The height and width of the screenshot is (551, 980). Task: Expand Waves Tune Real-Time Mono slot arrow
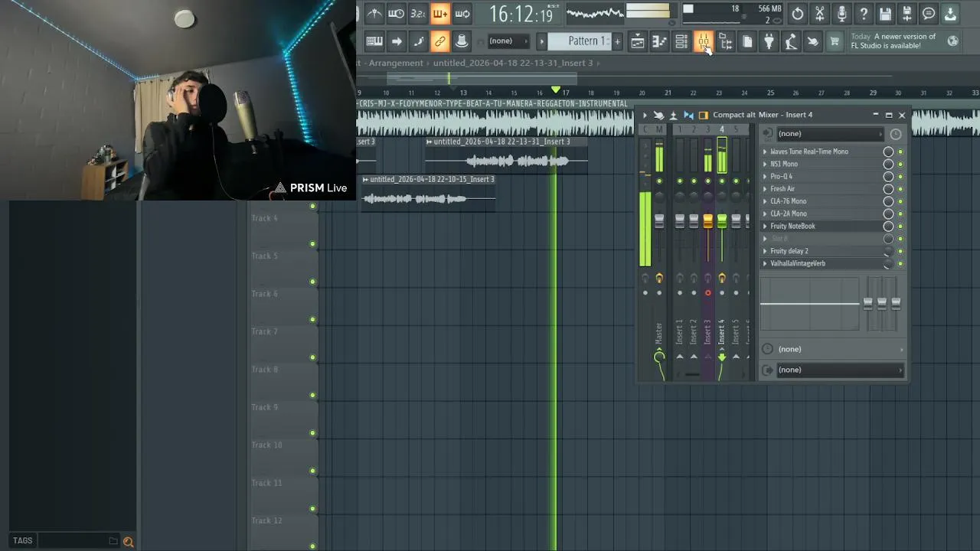point(765,152)
